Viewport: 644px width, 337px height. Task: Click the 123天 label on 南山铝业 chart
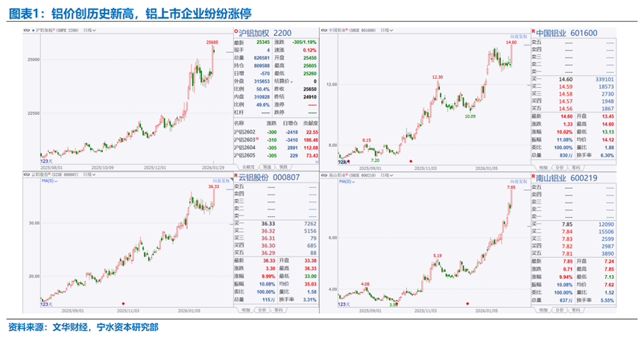[344, 304]
